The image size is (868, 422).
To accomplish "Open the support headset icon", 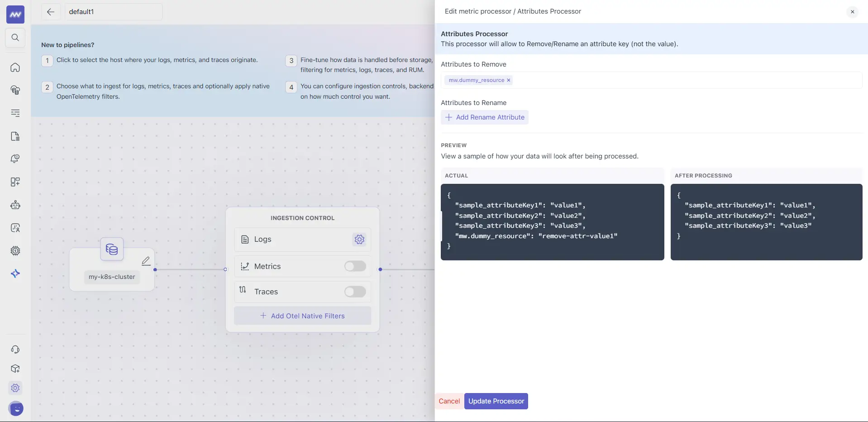I will [x=15, y=350].
